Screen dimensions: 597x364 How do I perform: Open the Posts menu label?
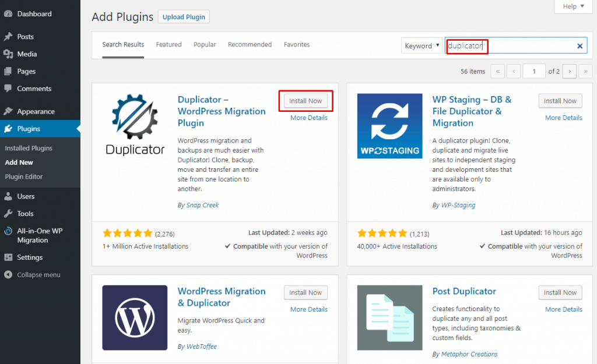pyautogui.click(x=26, y=37)
